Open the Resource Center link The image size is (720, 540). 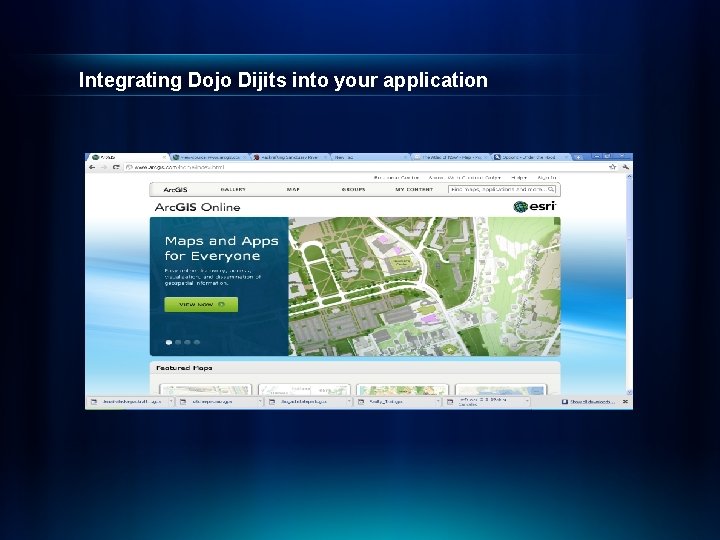pos(396,177)
